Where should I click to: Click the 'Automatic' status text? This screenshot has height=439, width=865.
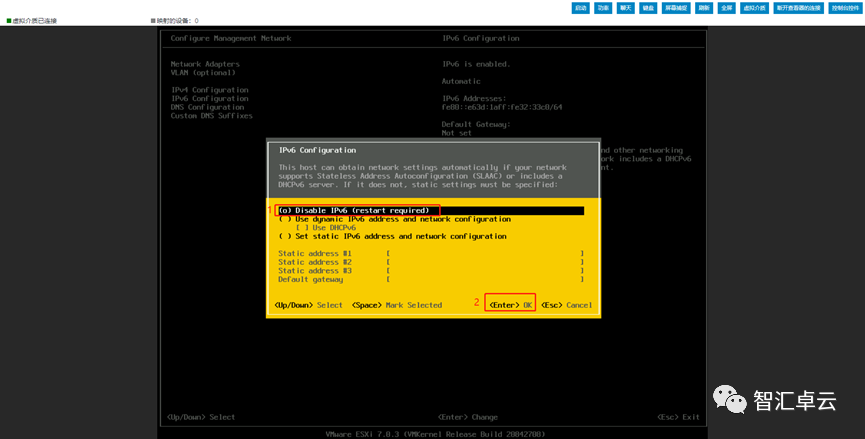pyautogui.click(x=461, y=81)
